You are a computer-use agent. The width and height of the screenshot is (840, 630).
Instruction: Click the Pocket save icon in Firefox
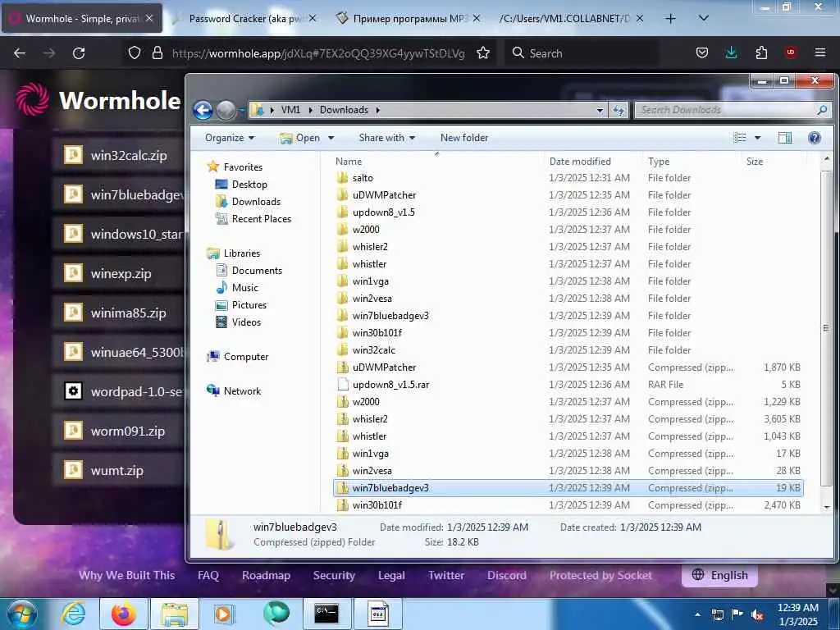coord(702,52)
